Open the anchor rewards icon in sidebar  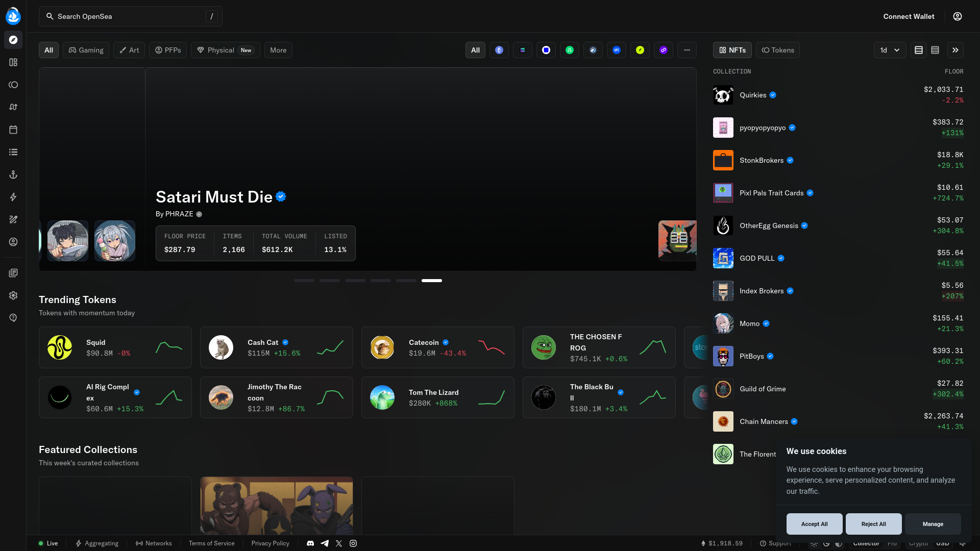[x=13, y=174]
